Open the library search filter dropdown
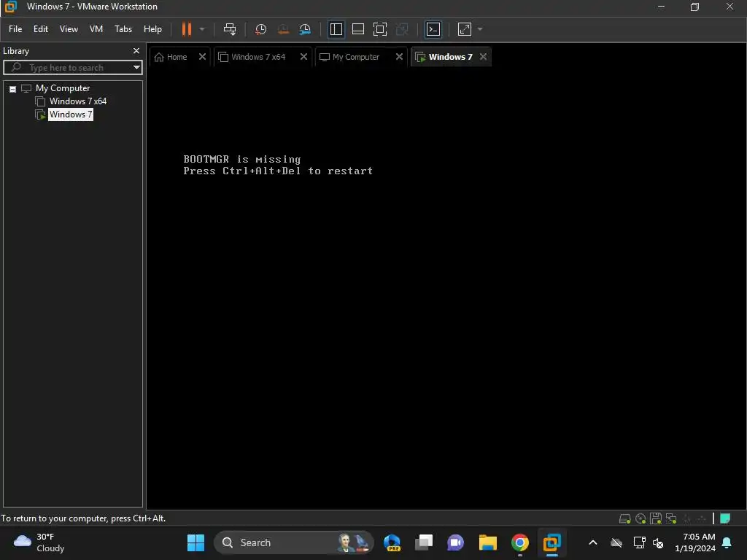Screen dimensions: 747x560 click(136, 68)
